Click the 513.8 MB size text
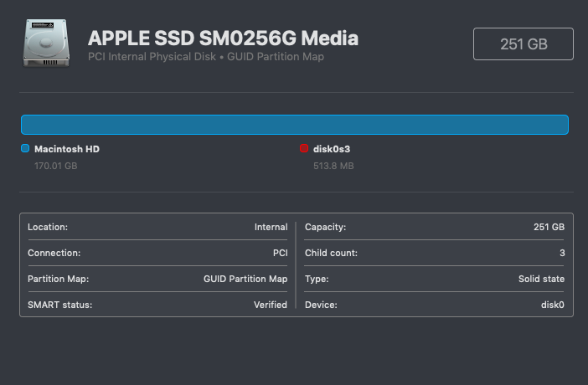Viewport: 588px width, 385px height. (333, 166)
